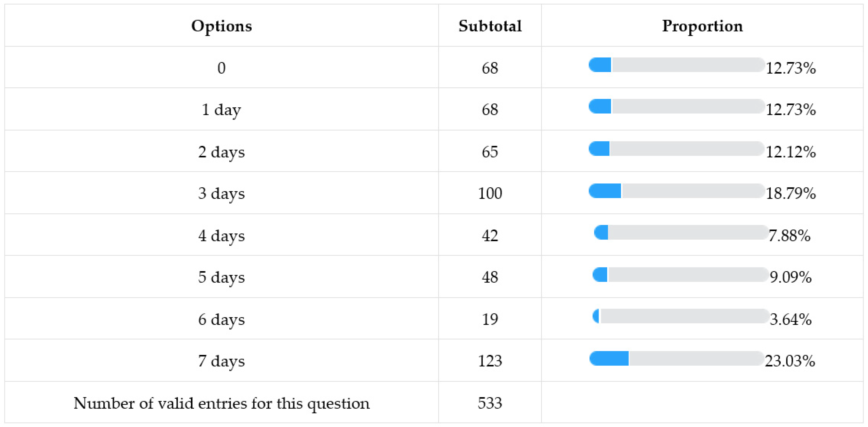
Task: Click the progress bar for 7 days
Action: pos(676,358)
